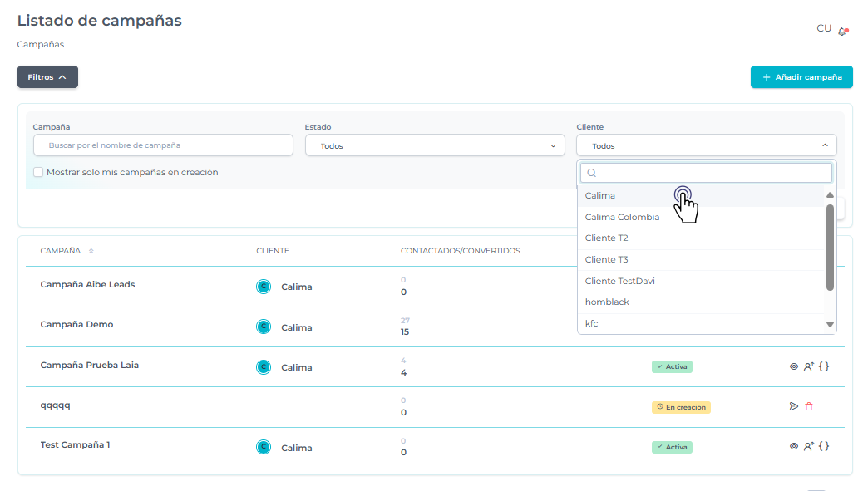Screen dimensions: 868x491
Task: Open code braces icon for Campaña Prueba Laia
Action: point(824,366)
